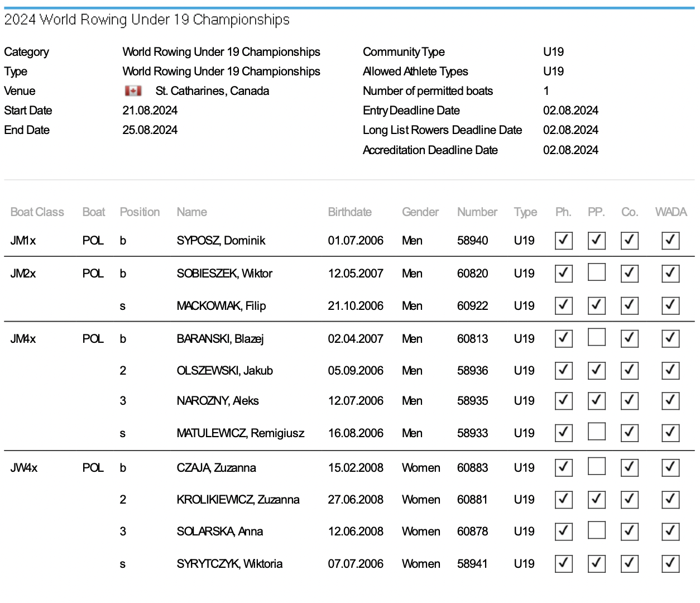Click the venue St. Catharines, Canada
Screen dimensions: 700x603
[x=212, y=91]
